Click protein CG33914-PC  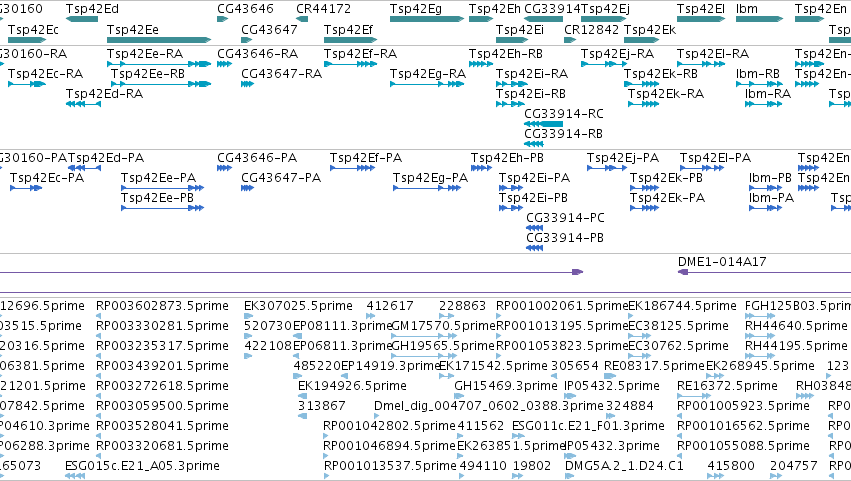coord(565,218)
